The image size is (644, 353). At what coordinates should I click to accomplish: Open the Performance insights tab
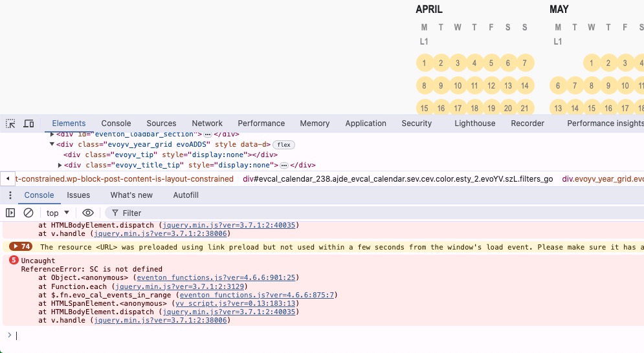pos(605,123)
